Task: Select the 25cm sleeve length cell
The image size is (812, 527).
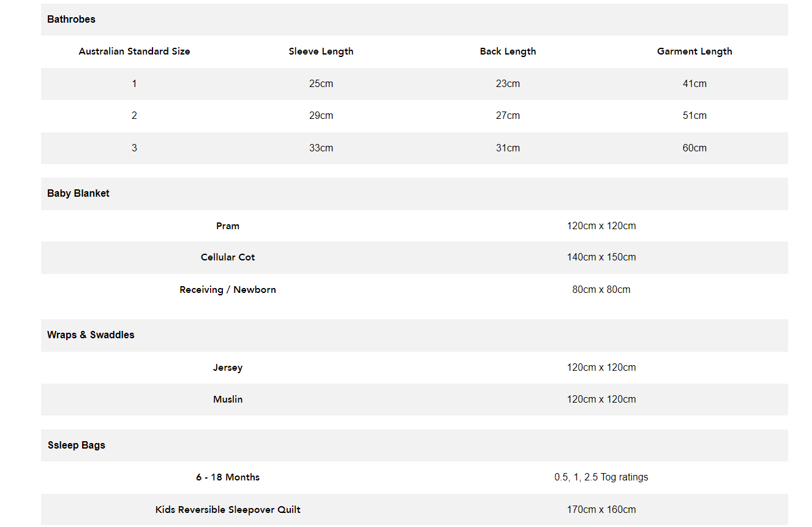Action: click(321, 84)
